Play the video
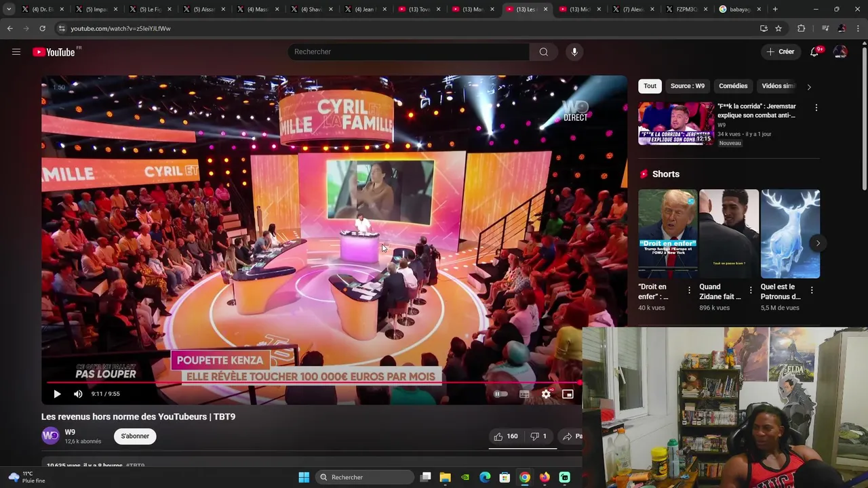 coord(57,394)
